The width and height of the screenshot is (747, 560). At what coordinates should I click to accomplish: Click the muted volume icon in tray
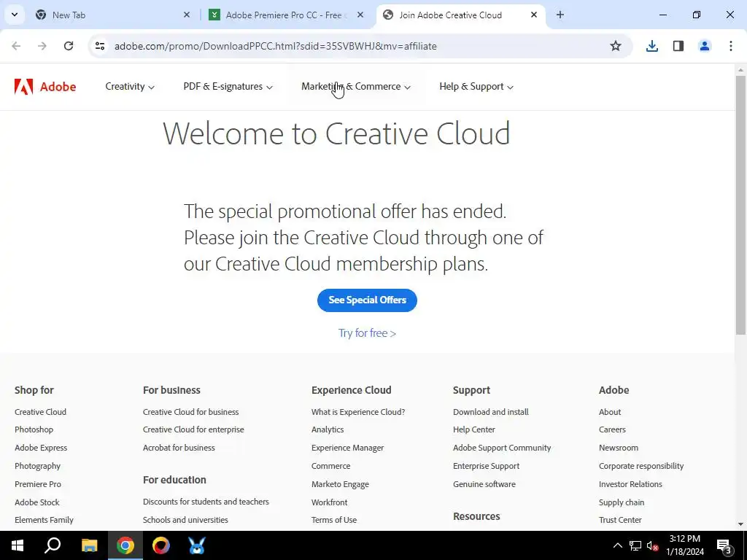(x=653, y=545)
